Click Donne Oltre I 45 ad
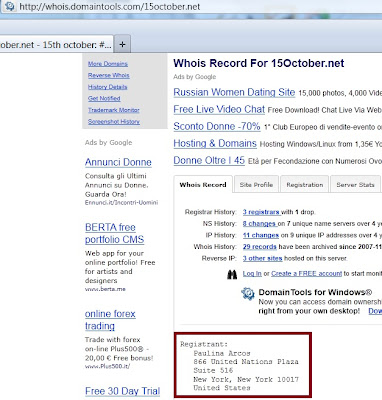Screen dimensions: 382x400 (209, 160)
